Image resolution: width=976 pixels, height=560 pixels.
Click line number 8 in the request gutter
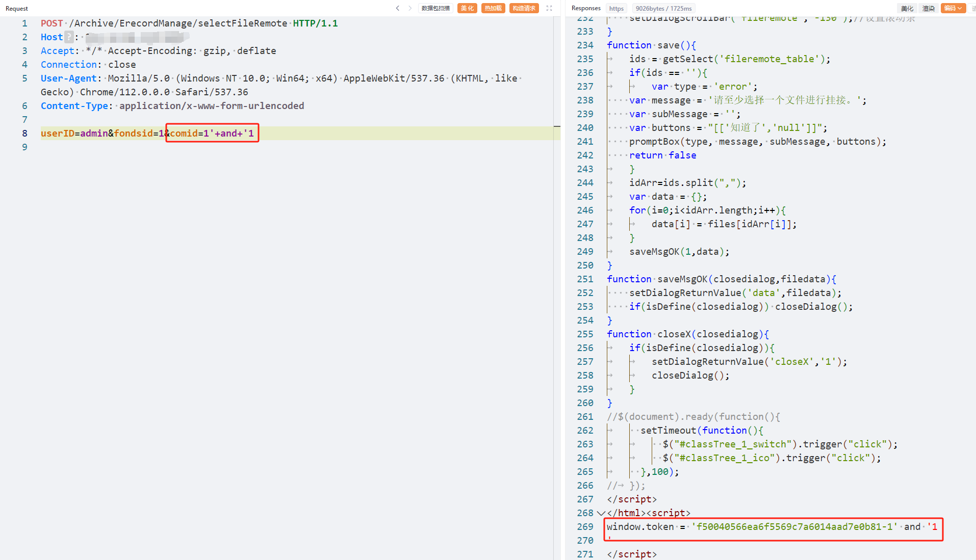click(24, 134)
